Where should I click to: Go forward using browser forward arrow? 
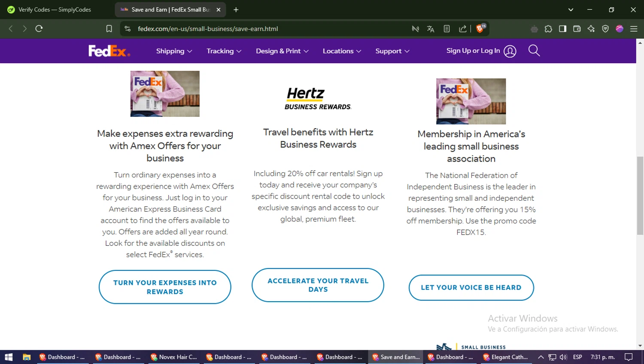(x=24, y=29)
